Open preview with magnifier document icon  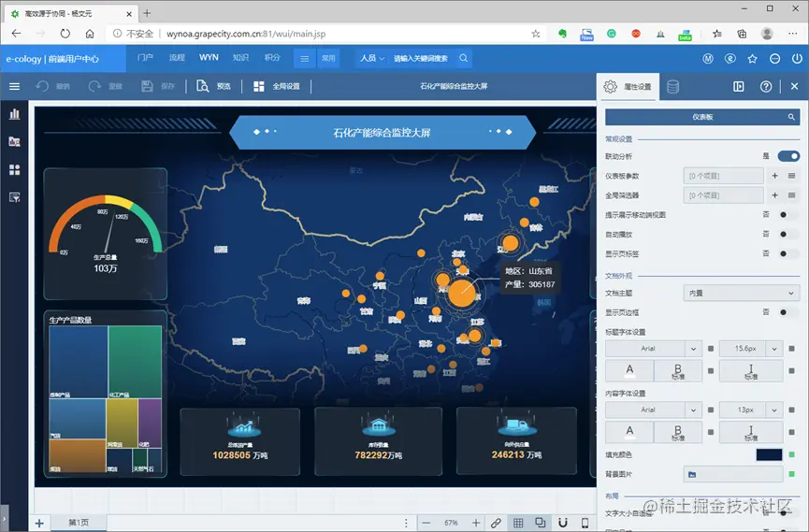(203, 86)
